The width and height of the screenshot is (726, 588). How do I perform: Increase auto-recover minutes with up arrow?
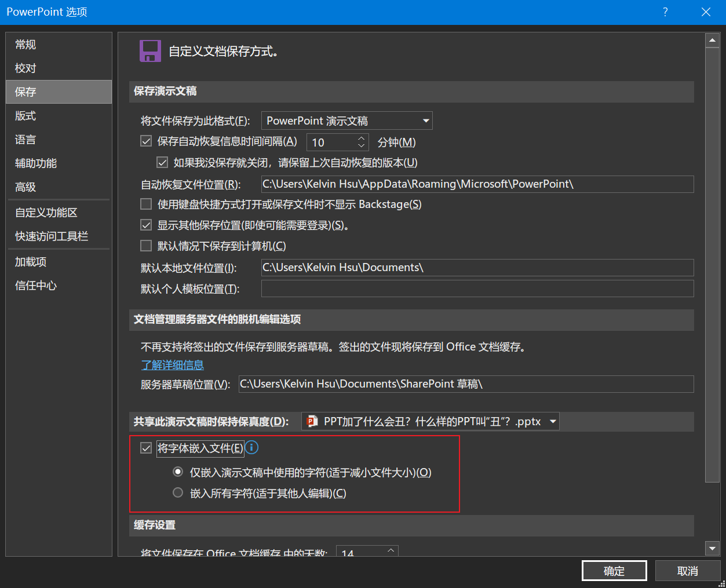coord(362,138)
